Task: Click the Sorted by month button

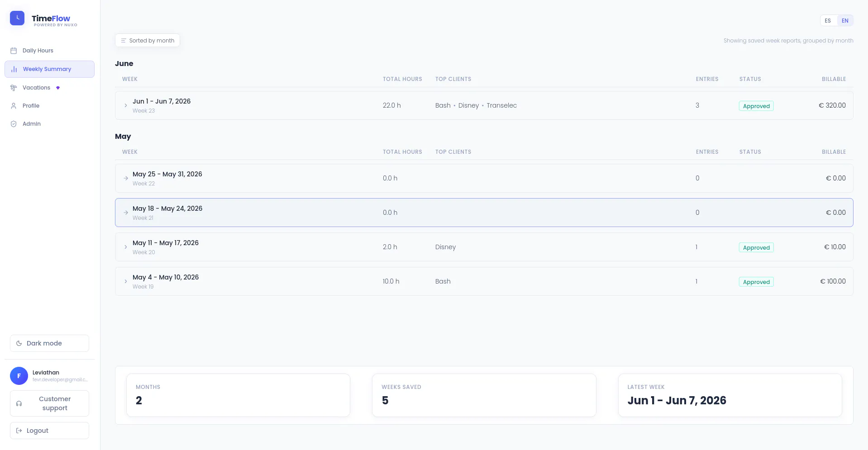Action: (148, 41)
